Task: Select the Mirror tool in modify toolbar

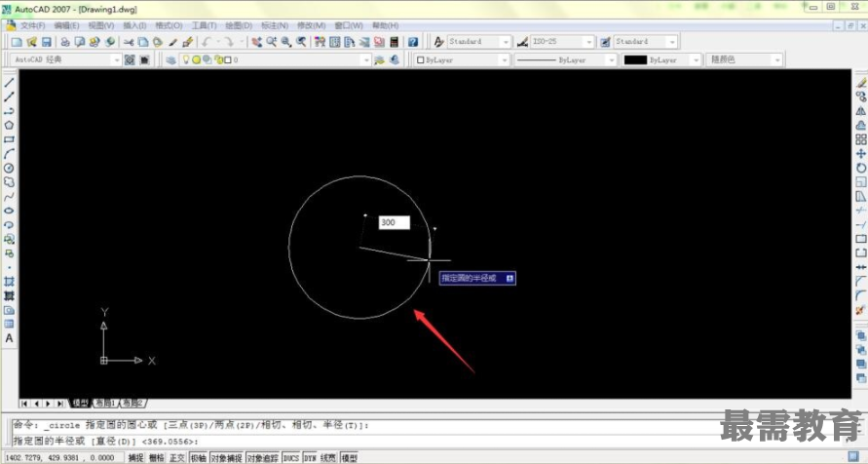Action: coord(861,111)
